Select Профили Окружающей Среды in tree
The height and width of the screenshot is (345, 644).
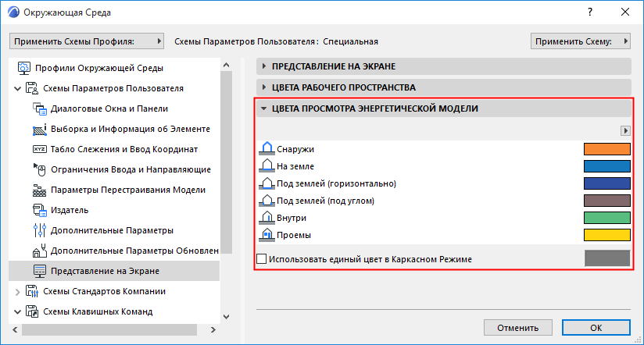tap(99, 68)
